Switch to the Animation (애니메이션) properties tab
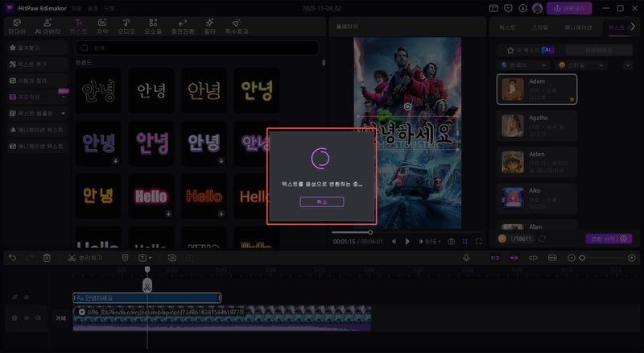 tap(578, 27)
